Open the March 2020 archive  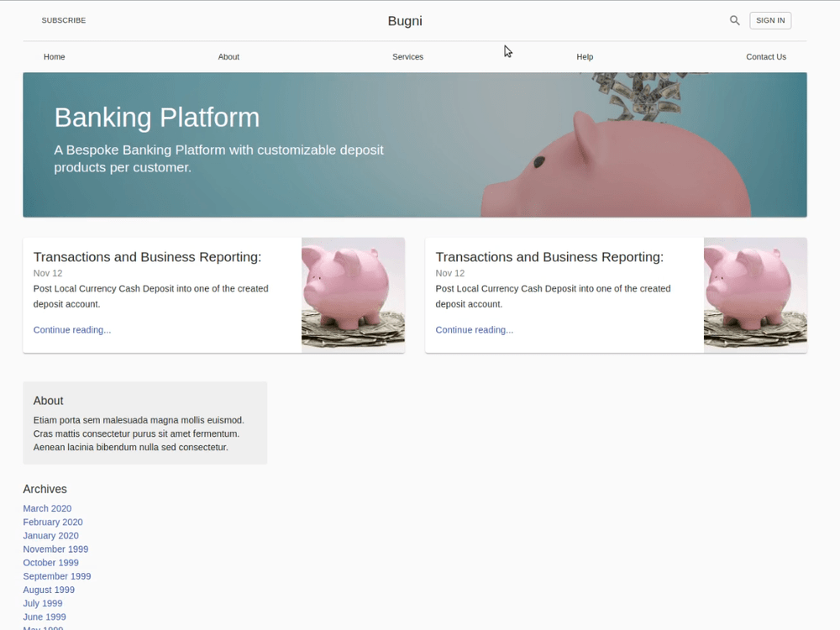tap(47, 508)
